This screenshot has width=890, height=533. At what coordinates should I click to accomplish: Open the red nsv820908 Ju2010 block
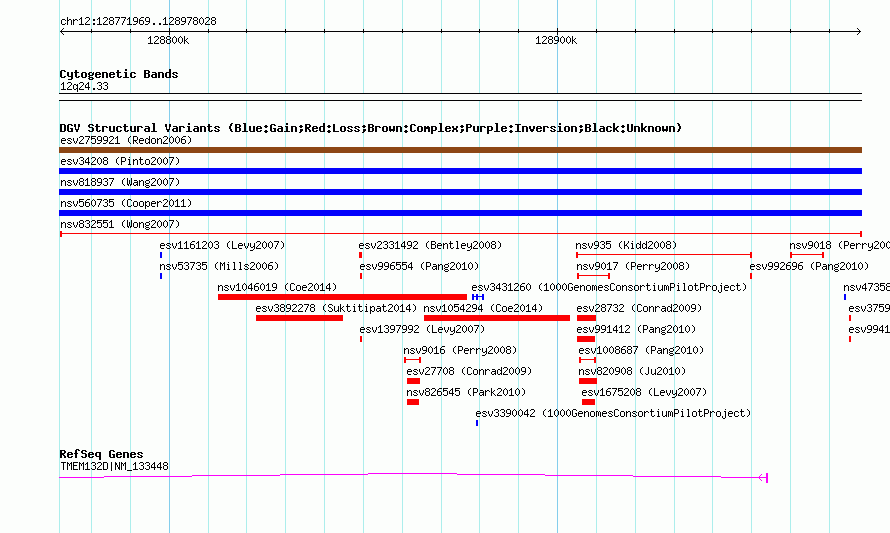click(587, 381)
